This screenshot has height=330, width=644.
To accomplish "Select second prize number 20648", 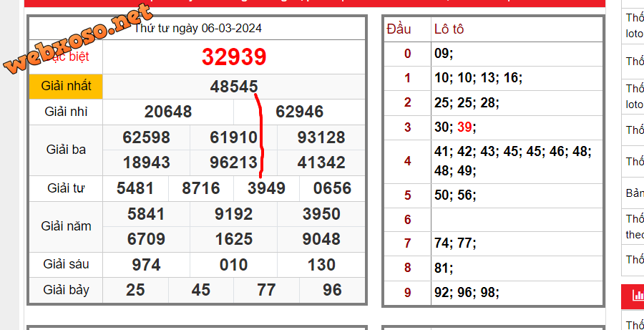I will [x=168, y=112].
